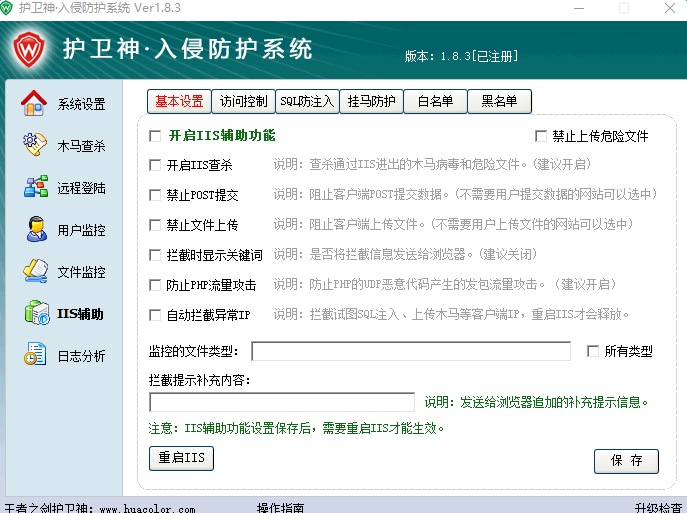687x513 pixels.
Task: Click the 重启IIS button
Action: pos(182,458)
